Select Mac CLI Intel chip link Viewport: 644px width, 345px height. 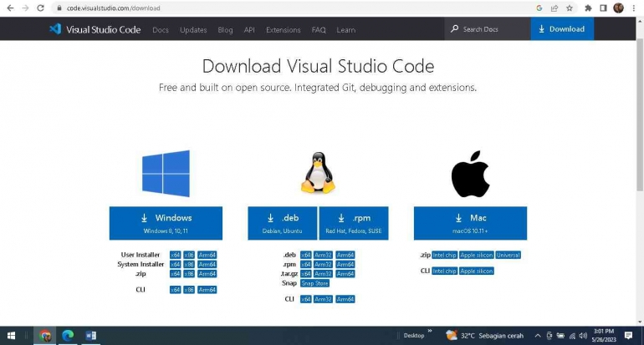(x=444, y=271)
